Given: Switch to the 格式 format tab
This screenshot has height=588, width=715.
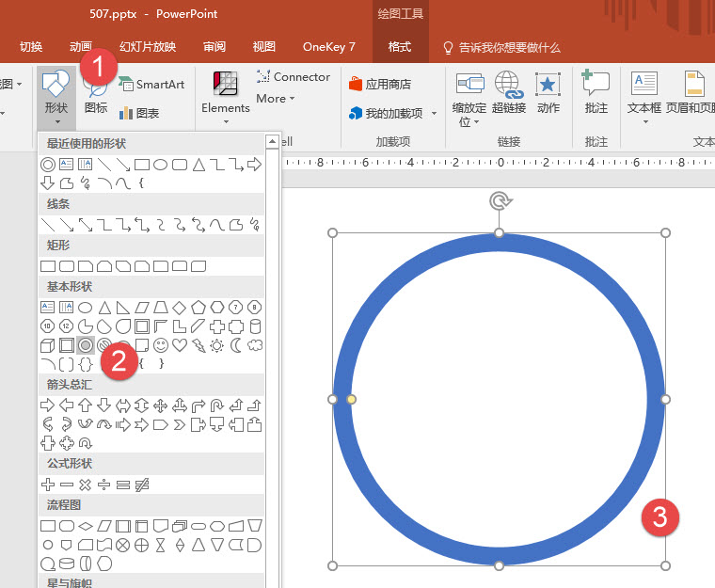Looking at the screenshot, I should point(400,46).
